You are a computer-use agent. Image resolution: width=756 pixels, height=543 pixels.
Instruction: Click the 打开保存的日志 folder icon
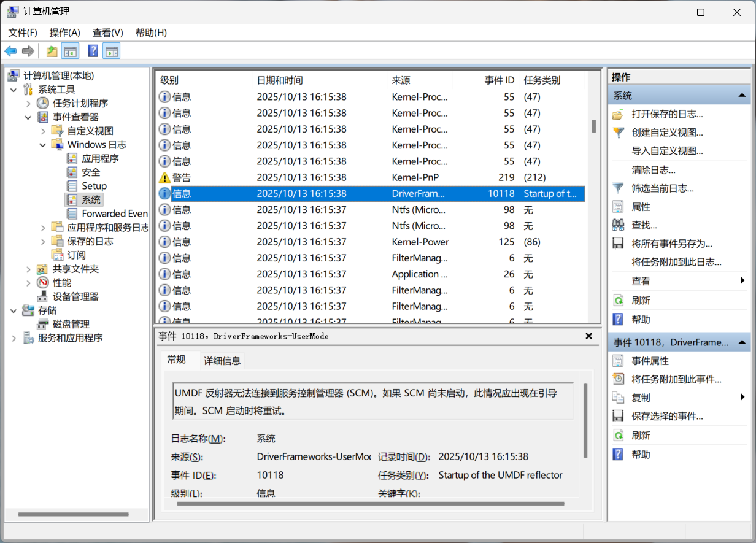click(x=619, y=114)
